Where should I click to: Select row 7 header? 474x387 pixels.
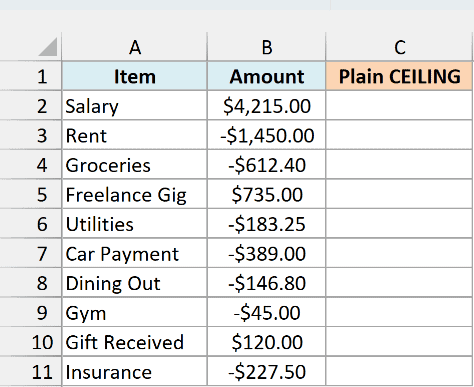click(31, 253)
